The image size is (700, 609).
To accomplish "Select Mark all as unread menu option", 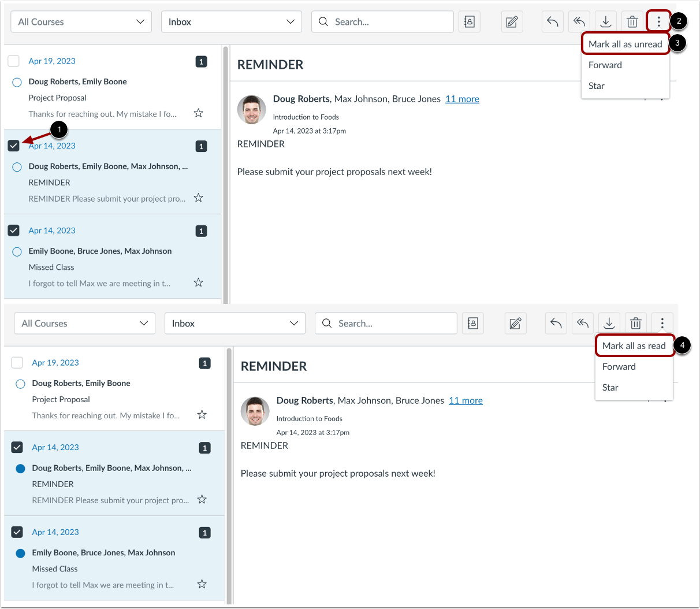I will pyautogui.click(x=625, y=43).
